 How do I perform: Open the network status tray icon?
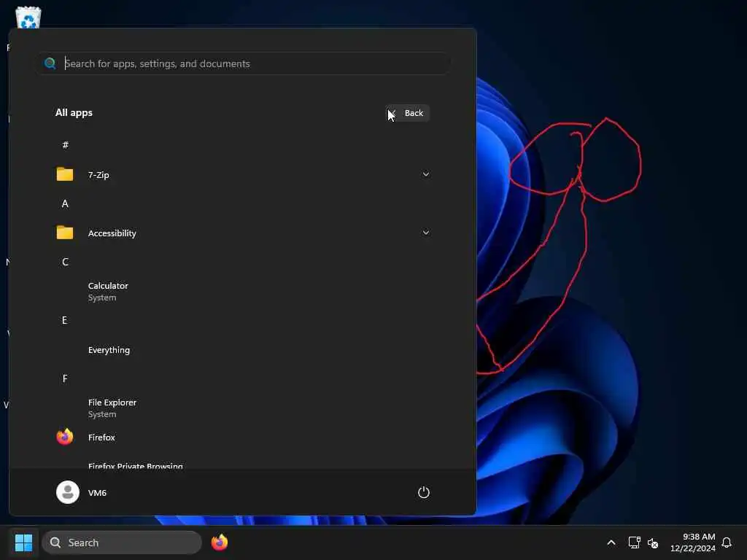coord(634,542)
